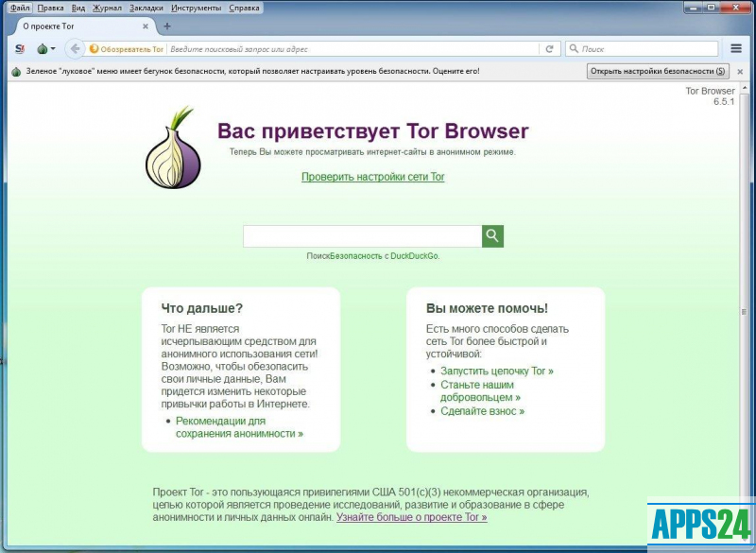Screen dimensions: 756x553
Task: Open the hamburger menu
Action: [736, 49]
